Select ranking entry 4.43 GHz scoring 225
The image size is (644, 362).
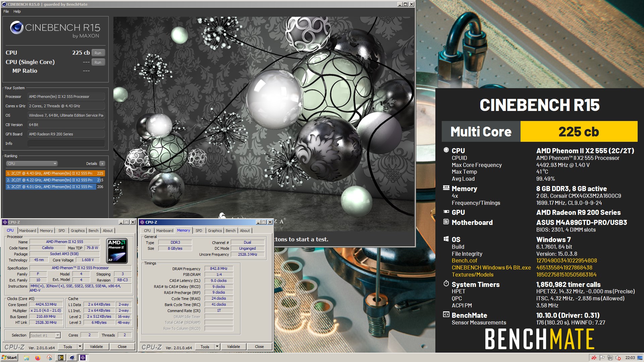click(x=55, y=173)
